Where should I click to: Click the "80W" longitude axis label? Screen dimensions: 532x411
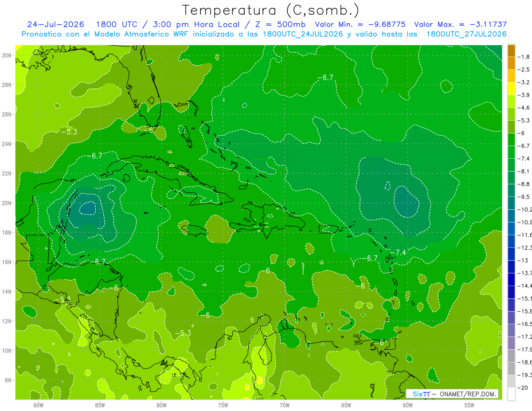(161, 405)
